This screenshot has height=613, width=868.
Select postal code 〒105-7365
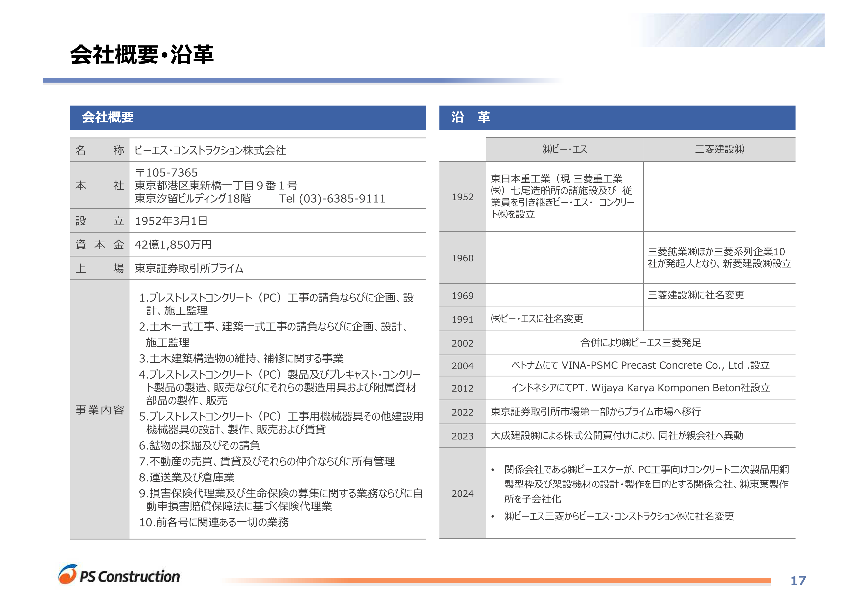point(166,173)
